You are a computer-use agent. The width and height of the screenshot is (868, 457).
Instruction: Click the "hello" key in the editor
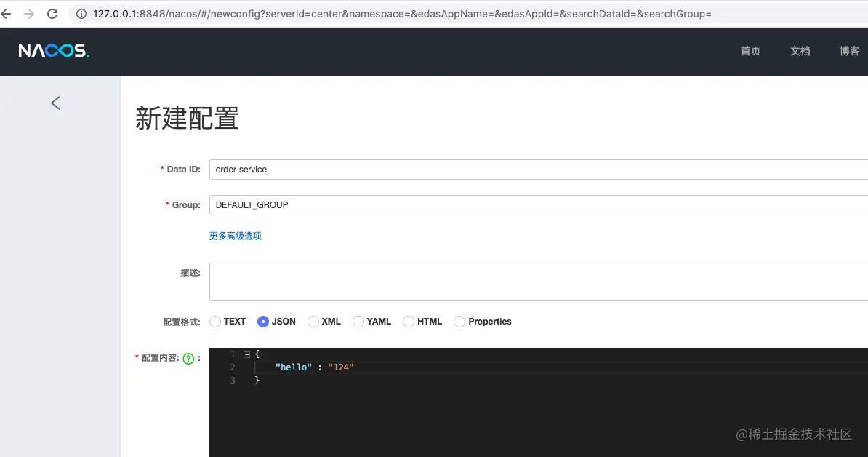tap(294, 367)
